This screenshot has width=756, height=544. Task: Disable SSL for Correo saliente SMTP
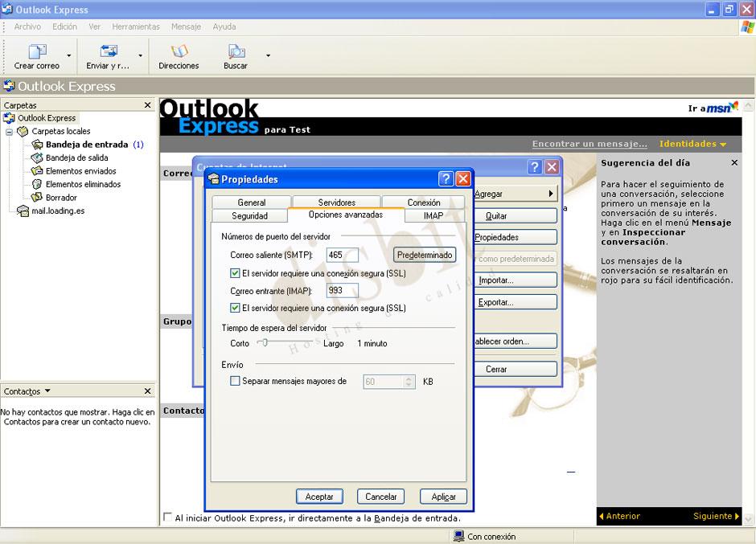point(236,272)
